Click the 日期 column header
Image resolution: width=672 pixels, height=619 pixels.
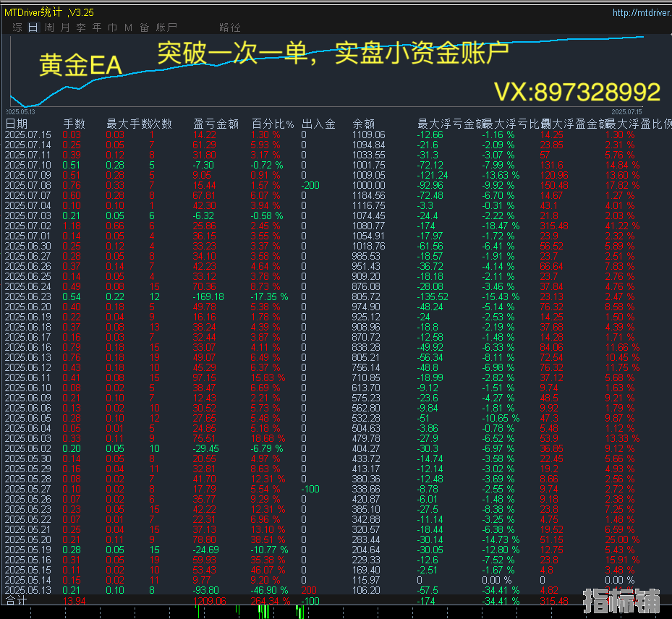point(17,124)
